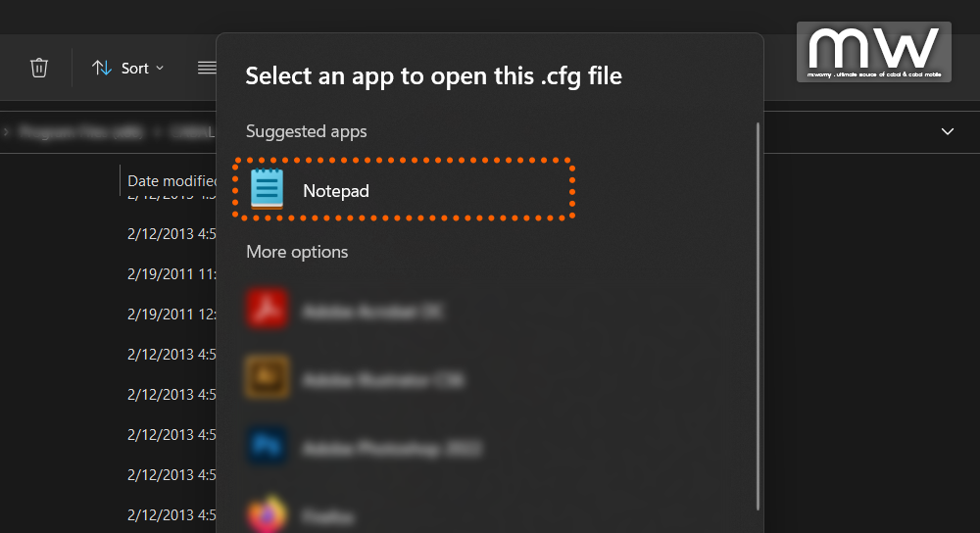Viewport: 980px width, 533px height.
Task: Click the Delete trash can icon
Action: [39, 68]
